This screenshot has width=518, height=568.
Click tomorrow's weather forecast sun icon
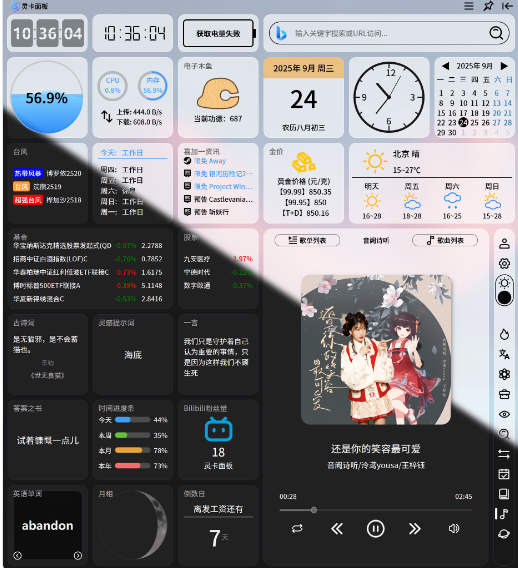[x=372, y=201]
